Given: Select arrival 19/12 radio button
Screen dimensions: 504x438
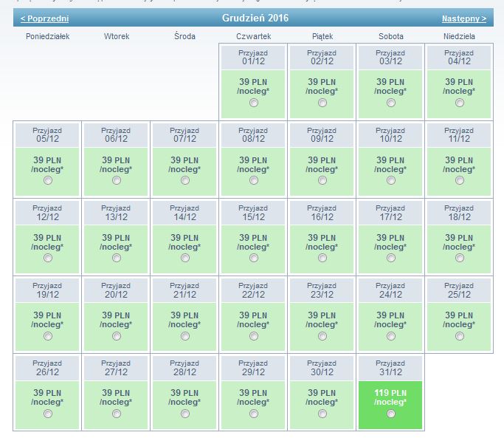Looking at the screenshot, I should [x=48, y=336].
